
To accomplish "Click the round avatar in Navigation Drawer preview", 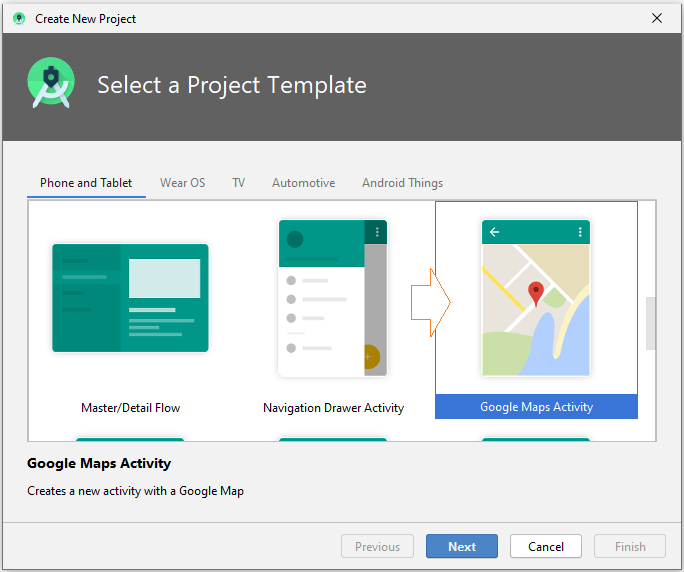I will click(295, 240).
